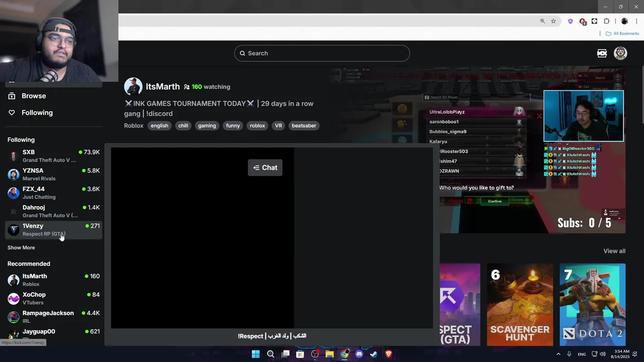Screen dimensions: 644x362
Task: Open Scavenger Hunt category card
Action: tap(520, 305)
